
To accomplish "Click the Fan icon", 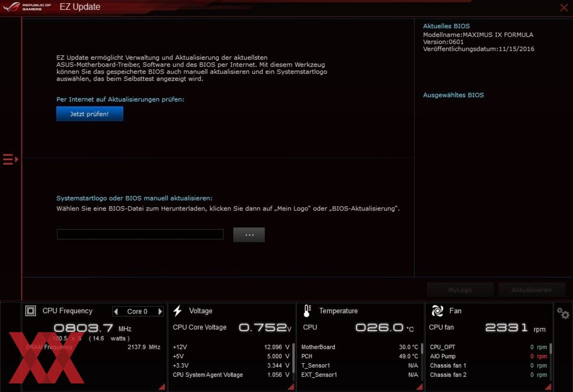I will [437, 311].
